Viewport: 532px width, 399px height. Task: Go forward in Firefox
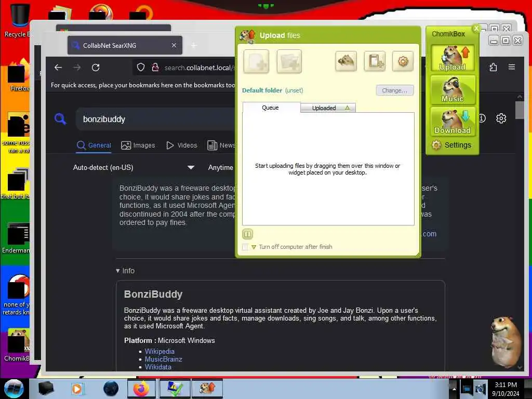pyautogui.click(x=77, y=68)
